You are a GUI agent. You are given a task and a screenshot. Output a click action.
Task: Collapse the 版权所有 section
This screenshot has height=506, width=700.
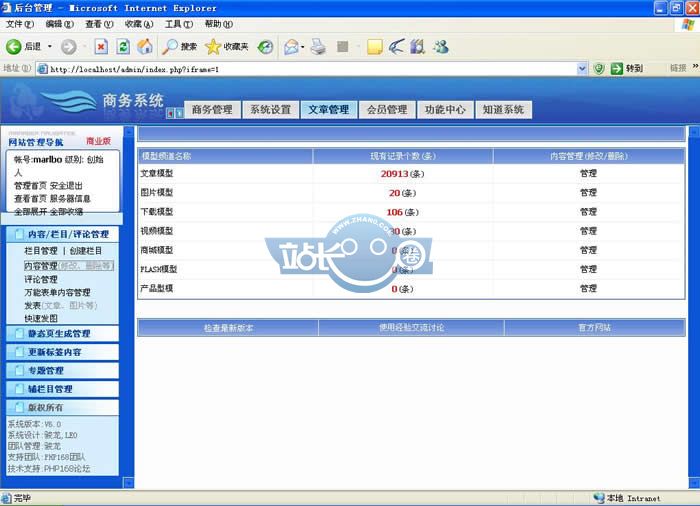pyautogui.click(x=63, y=407)
